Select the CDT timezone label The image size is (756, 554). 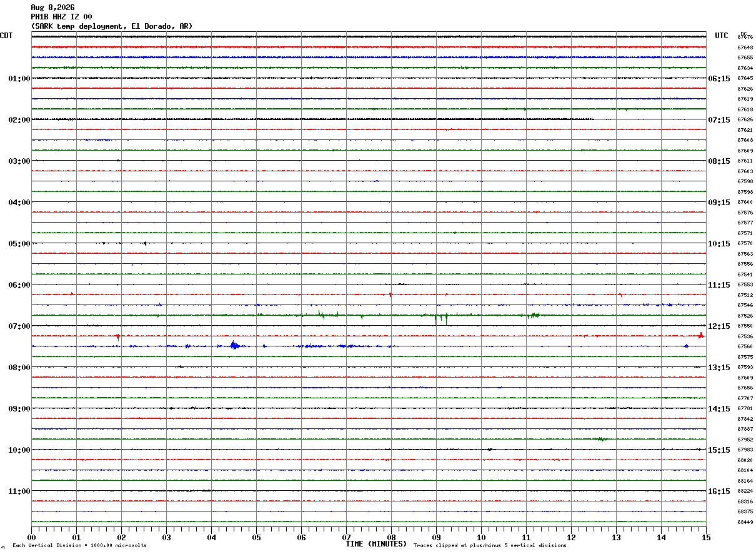6,36
